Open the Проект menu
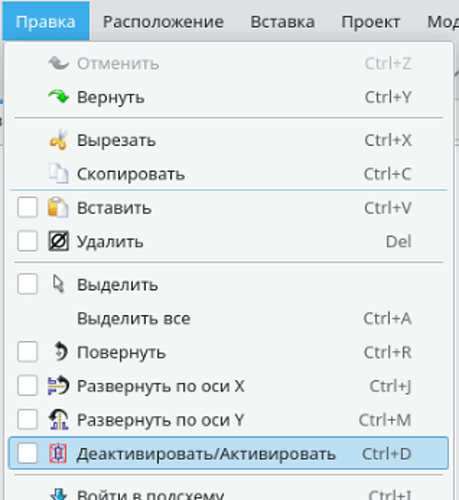 pyautogui.click(x=371, y=22)
